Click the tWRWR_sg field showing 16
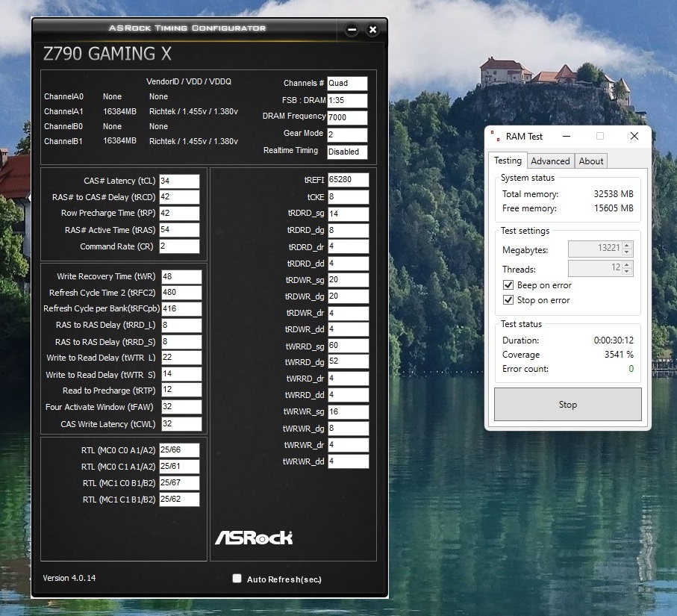This screenshot has height=616, width=677. 348,411
